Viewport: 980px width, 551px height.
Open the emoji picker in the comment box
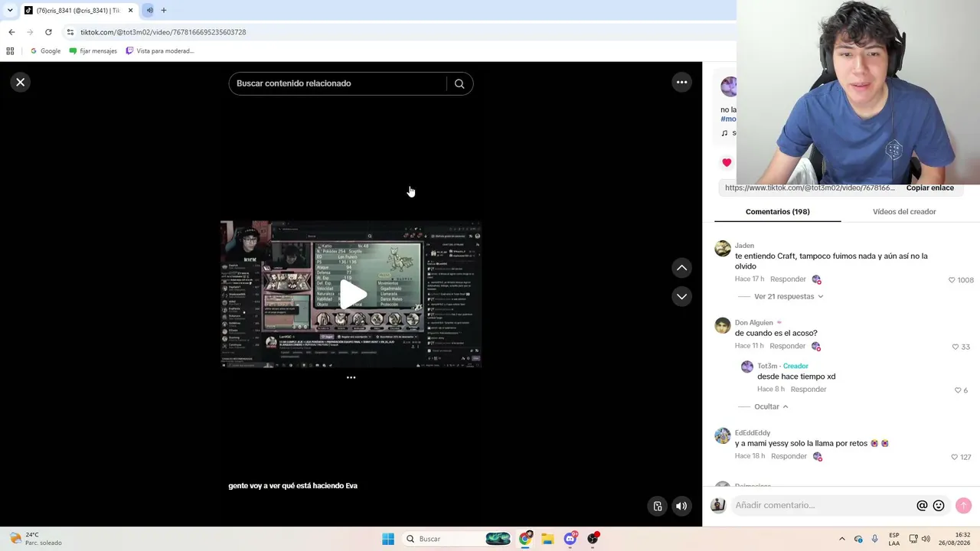939,506
